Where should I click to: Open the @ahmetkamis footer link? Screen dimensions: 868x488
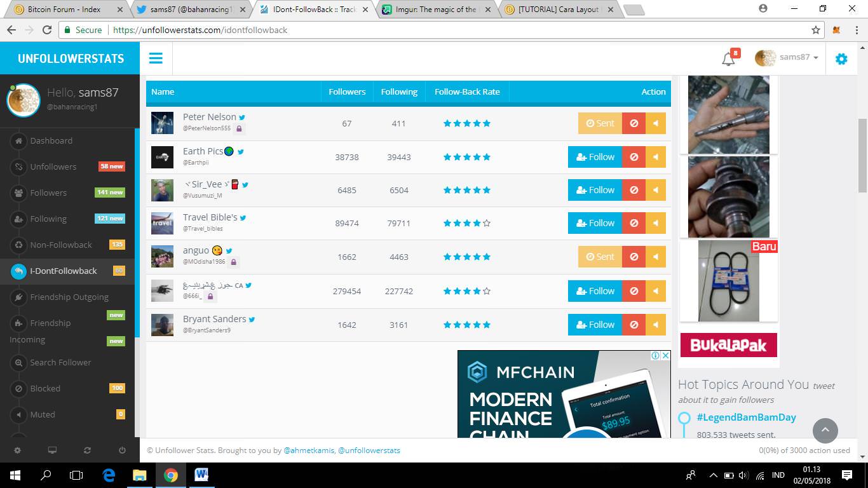(x=308, y=451)
